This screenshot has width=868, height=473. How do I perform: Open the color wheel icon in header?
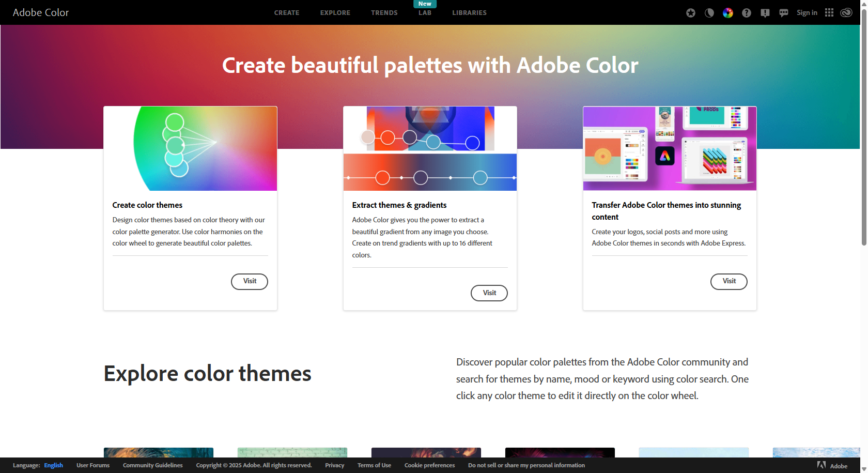pyautogui.click(x=728, y=13)
